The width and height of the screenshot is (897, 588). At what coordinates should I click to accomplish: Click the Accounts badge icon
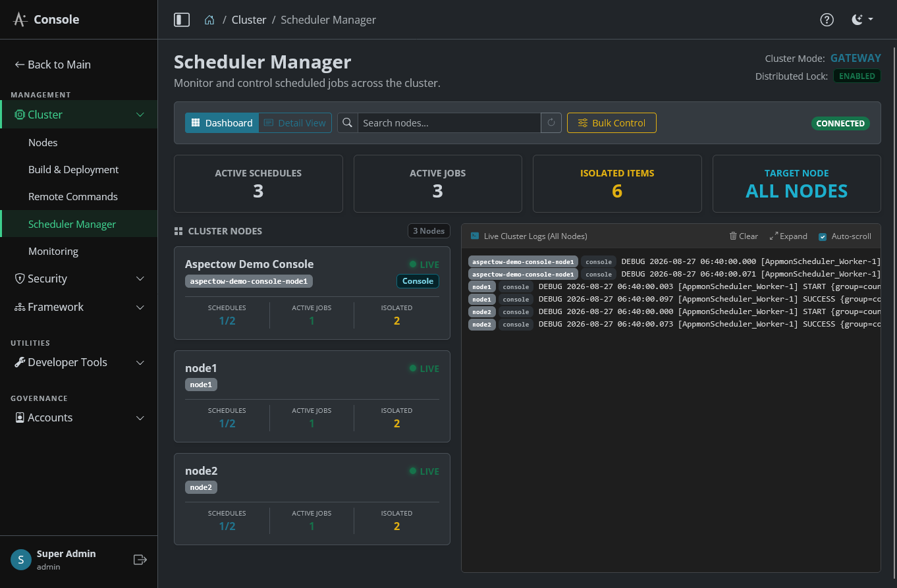pyautogui.click(x=20, y=417)
